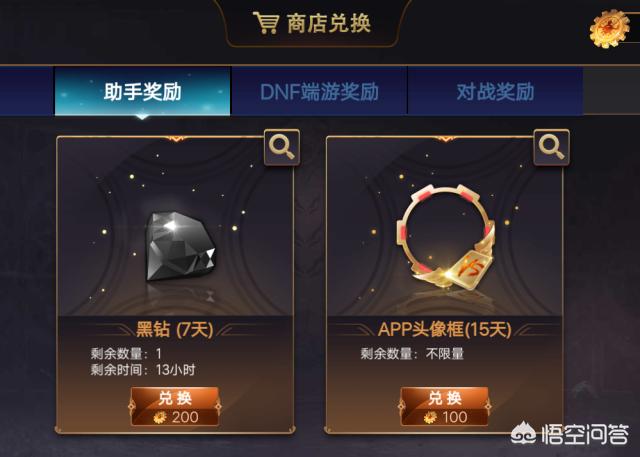Tap the coin icon on 100 button

tap(430, 417)
